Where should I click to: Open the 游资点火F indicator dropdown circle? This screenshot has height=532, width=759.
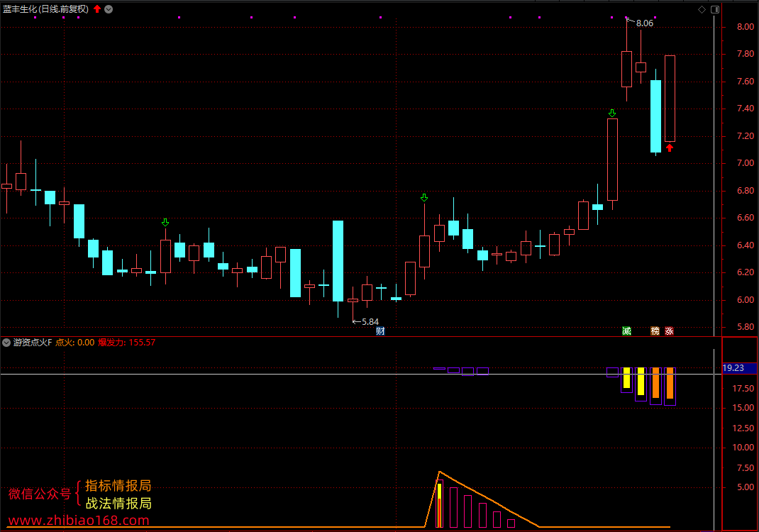(x=6, y=343)
